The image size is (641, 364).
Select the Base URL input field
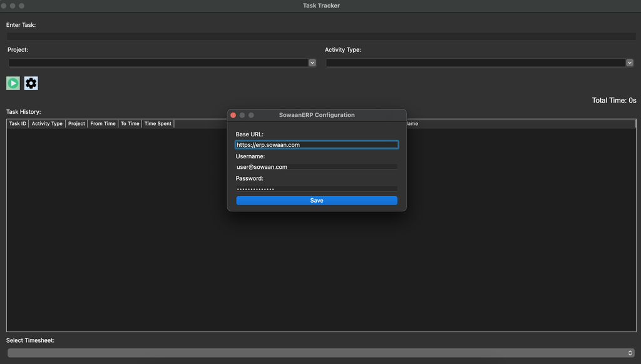(317, 144)
